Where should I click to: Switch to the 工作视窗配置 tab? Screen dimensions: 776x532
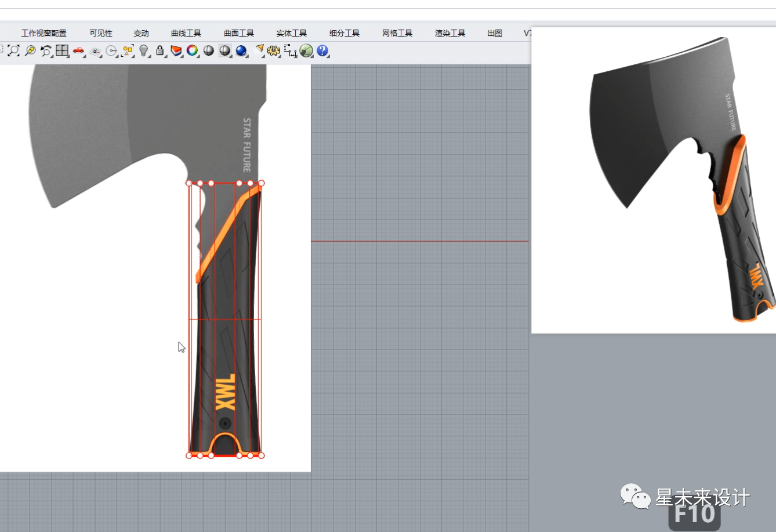pos(44,33)
